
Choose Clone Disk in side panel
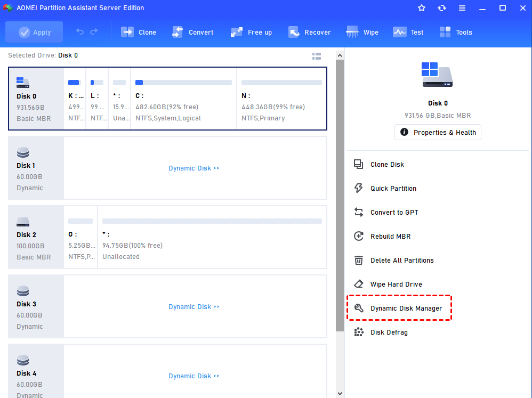tap(379, 165)
